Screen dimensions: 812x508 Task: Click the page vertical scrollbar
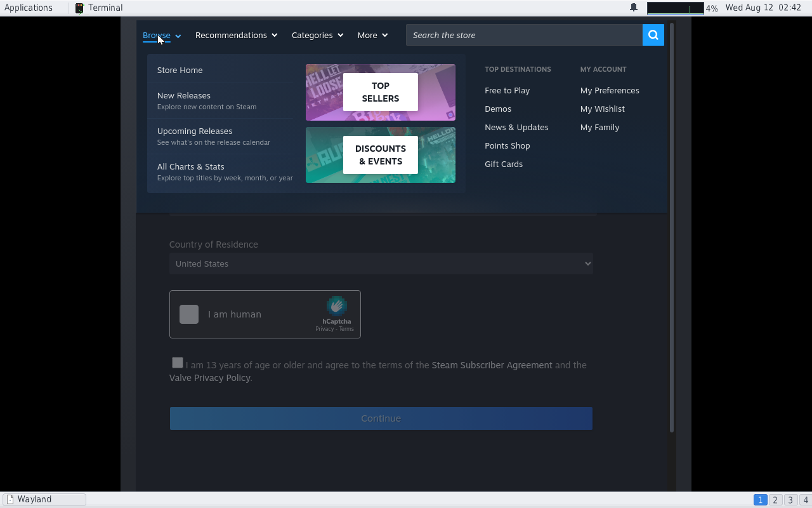click(672, 229)
